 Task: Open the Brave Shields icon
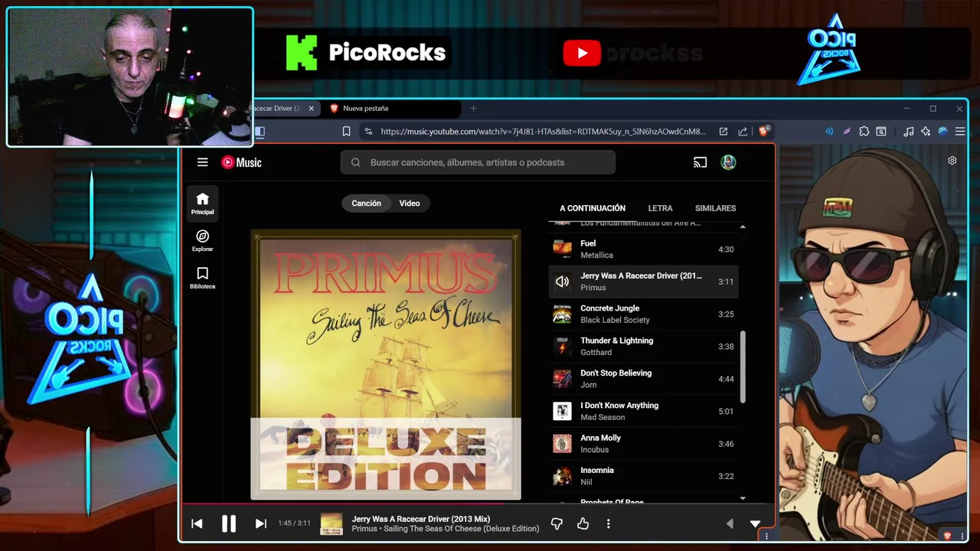pyautogui.click(x=763, y=132)
